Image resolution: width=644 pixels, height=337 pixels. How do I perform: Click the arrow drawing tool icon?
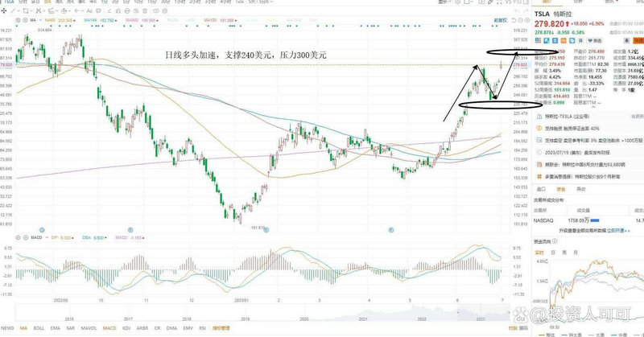coord(76,10)
